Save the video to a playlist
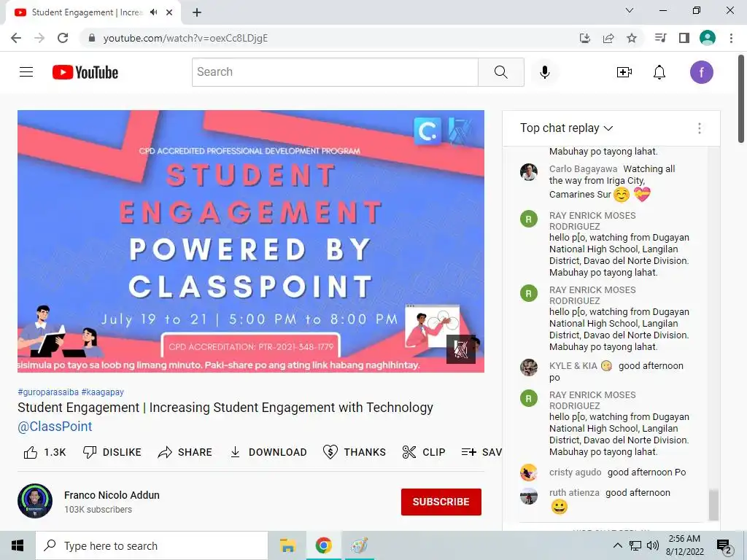This screenshot has width=747, height=560. (481, 452)
